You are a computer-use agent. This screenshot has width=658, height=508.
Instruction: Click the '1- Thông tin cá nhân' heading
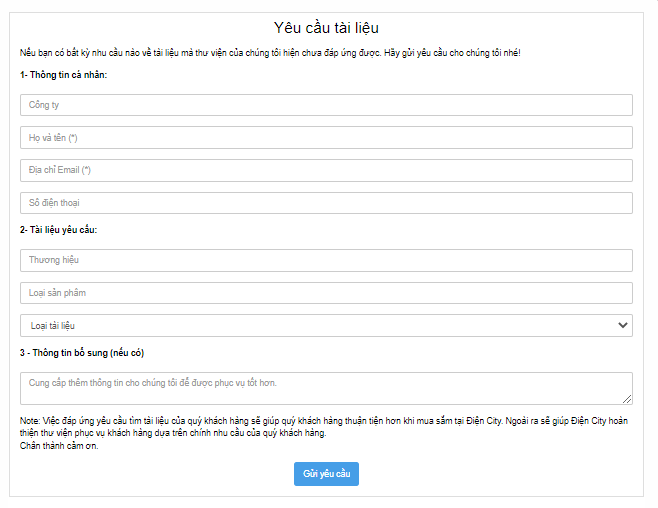tap(63, 75)
